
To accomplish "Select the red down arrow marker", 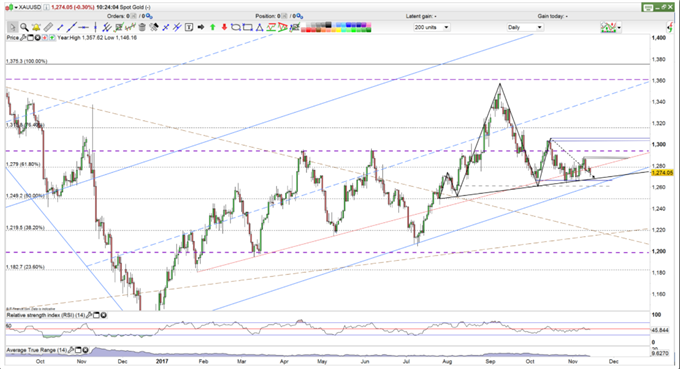I will pos(224,27).
